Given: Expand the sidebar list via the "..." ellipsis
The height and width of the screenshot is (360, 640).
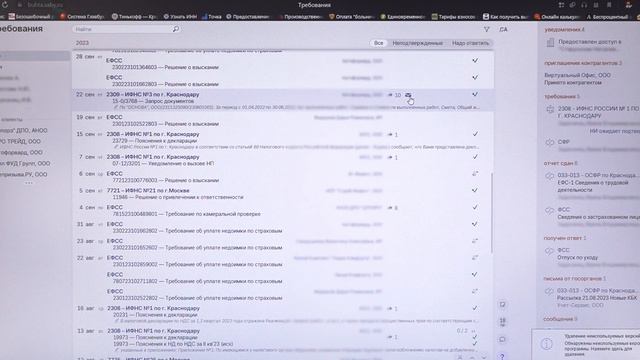Looking at the screenshot, I should (29, 183).
